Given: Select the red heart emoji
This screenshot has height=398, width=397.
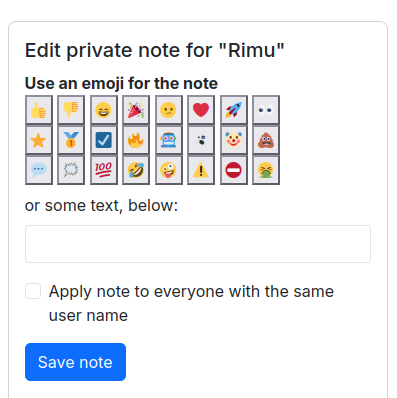Looking at the screenshot, I should click(201, 110).
